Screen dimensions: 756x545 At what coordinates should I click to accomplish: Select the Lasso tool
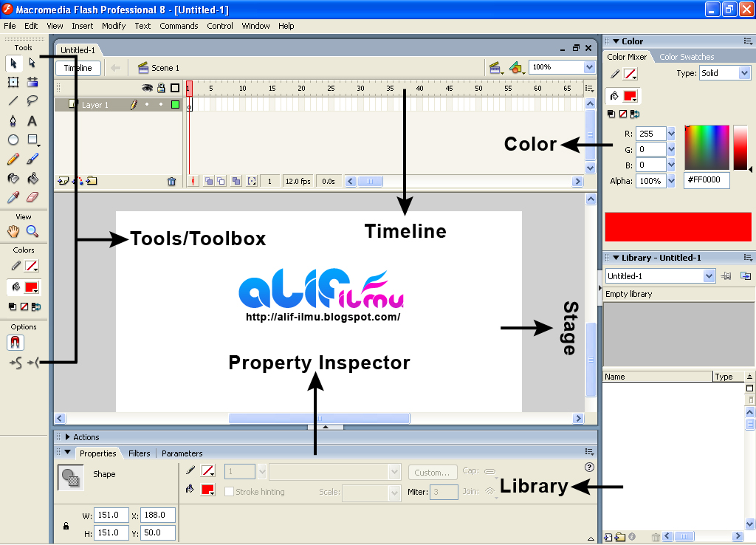32,100
